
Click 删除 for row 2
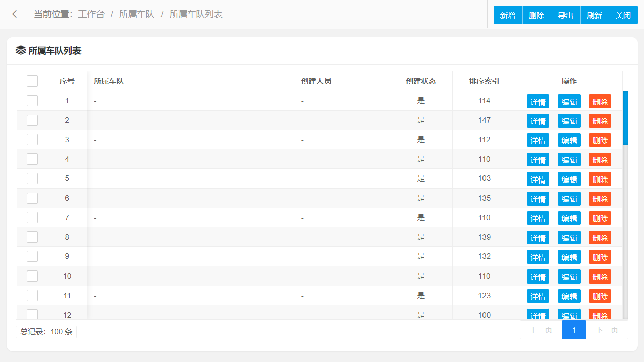[600, 121]
